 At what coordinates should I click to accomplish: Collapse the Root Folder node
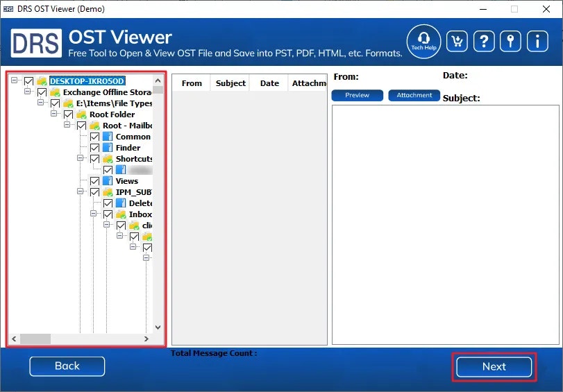54,113
